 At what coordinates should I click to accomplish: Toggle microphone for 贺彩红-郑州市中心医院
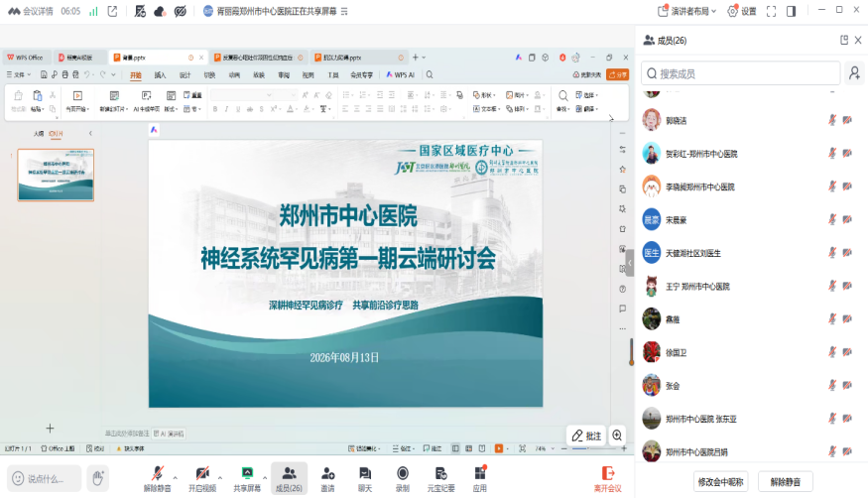[832, 154]
